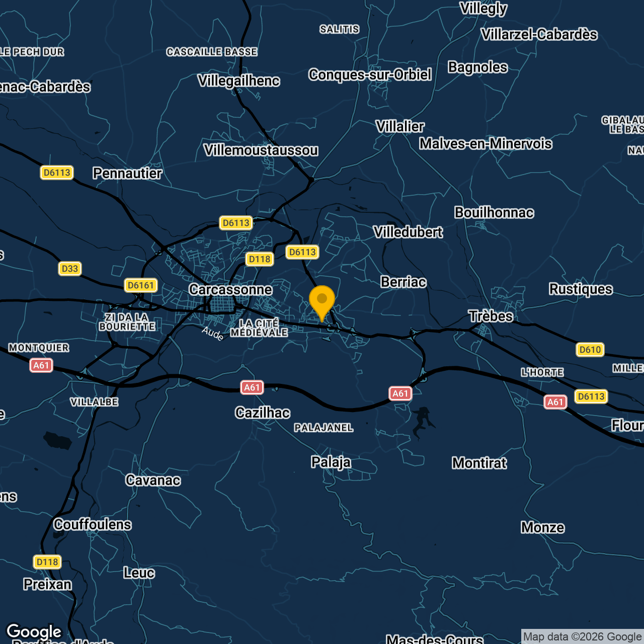Select the D118 road badge near Carcassonne
Screen dimensions: 644x644
pos(259,259)
